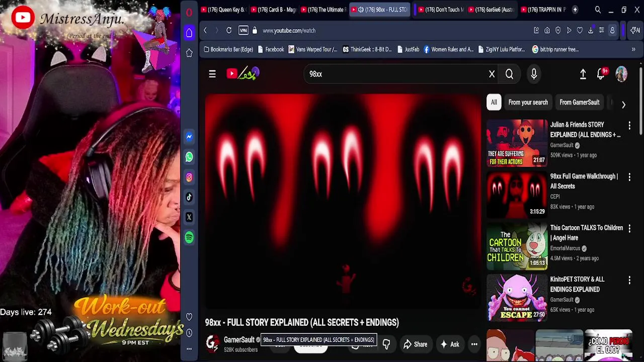Image resolution: width=644 pixels, height=362 pixels.
Task: Bookmark this page with the heart icon
Action: click(580, 31)
